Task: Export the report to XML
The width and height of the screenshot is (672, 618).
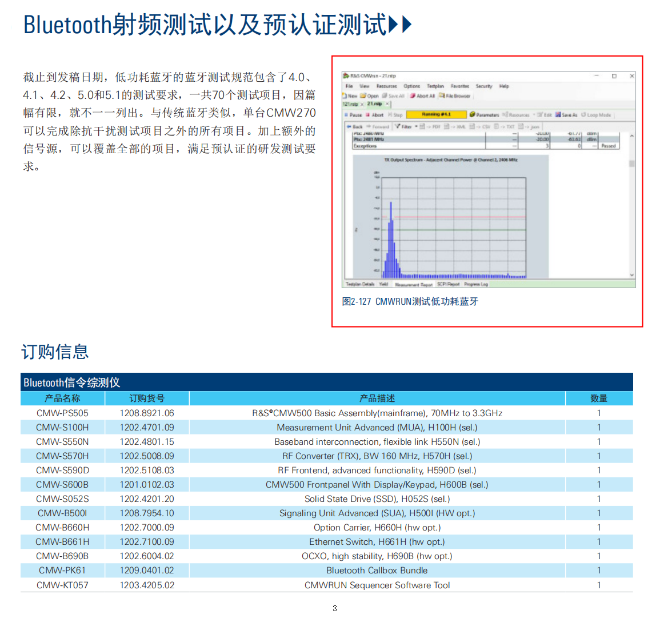Action: point(455,126)
